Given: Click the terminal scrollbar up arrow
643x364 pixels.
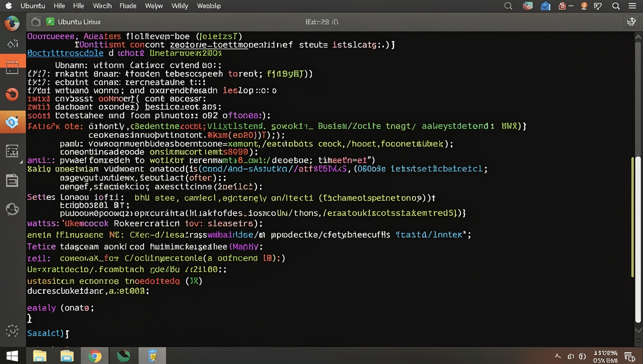Looking at the screenshot, I should (638, 37).
